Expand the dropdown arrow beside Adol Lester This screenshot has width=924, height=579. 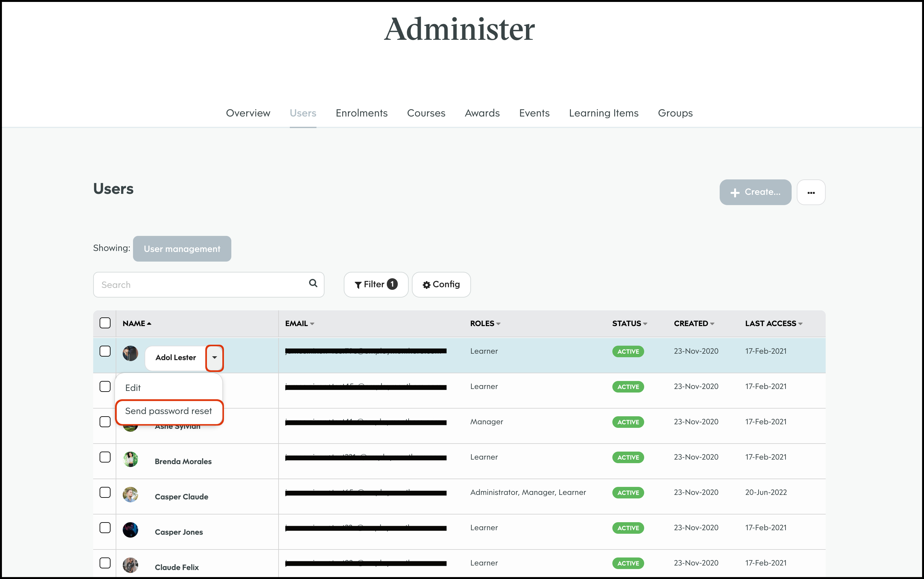coord(214,358)
